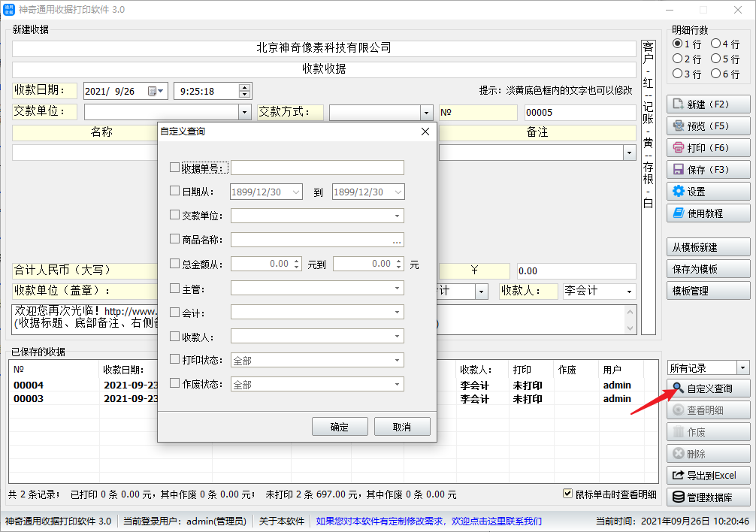Click the Print (打印 F6) printer icon
Image resolution: width=756 pixels, height=532 pixels.
coord(679,148)
